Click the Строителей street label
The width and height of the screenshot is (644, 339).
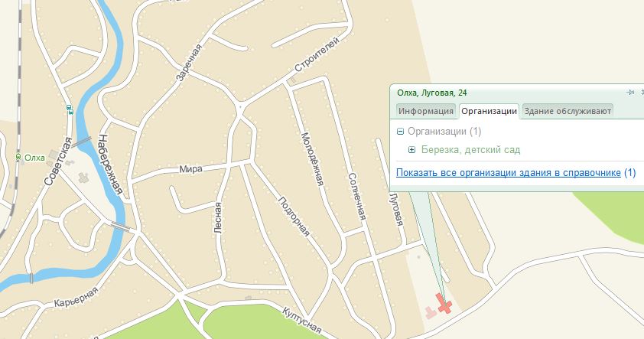point(317,54)
